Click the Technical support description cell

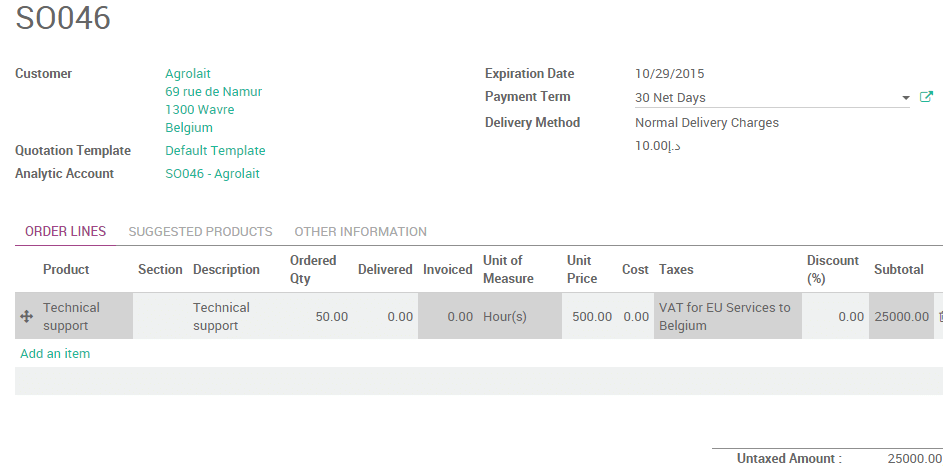tap(221, 317)
